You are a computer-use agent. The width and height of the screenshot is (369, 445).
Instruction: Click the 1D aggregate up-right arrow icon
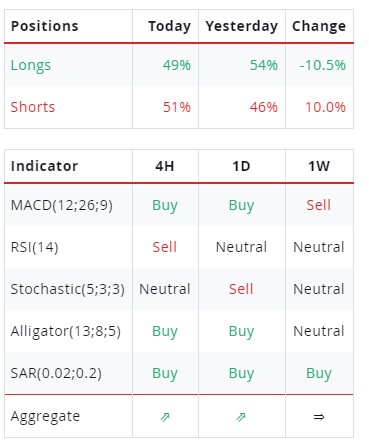click(x=241, y=417)
